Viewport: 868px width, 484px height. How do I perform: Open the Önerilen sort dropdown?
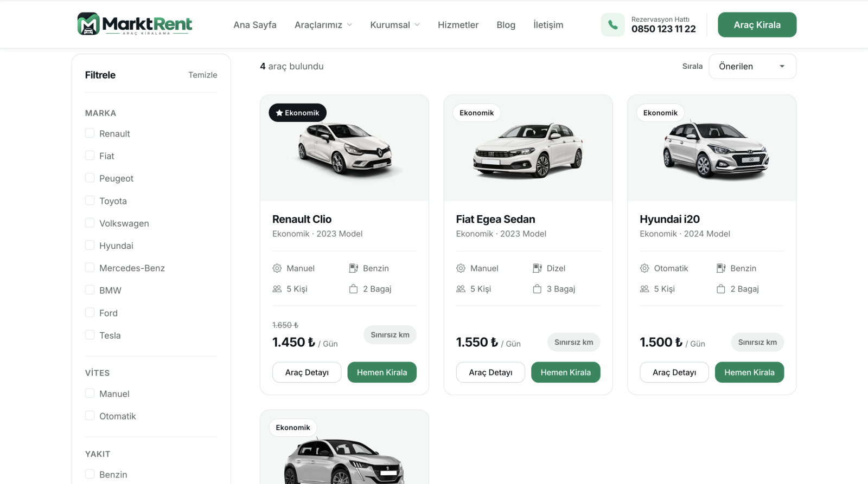coord(752,66)
